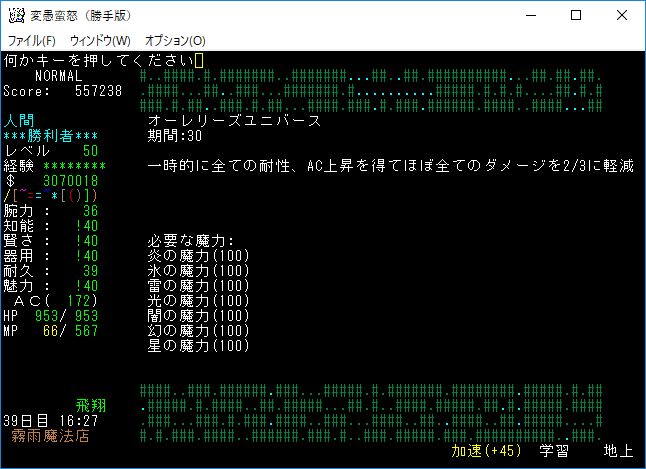Click the application icon in the title bar
Viewport: 646px width, 469px height.
tap(16, 15)
